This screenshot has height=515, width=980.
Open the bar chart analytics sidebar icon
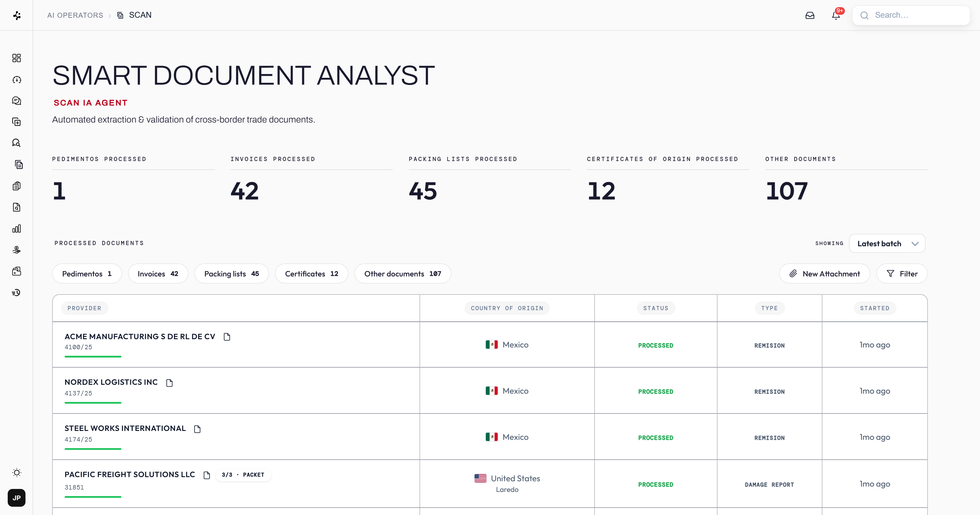click(x=16, y=228)
